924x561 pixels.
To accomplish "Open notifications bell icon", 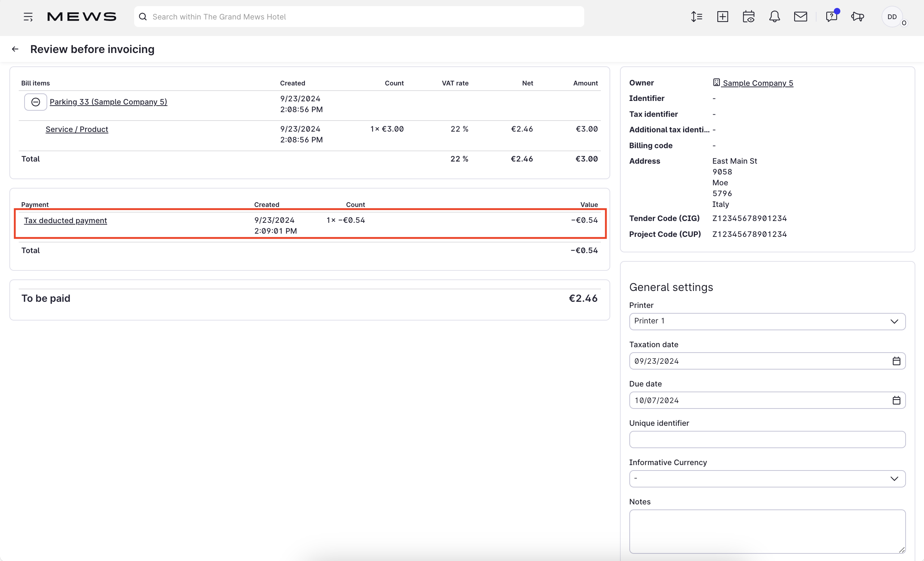I will click(774, 17).
